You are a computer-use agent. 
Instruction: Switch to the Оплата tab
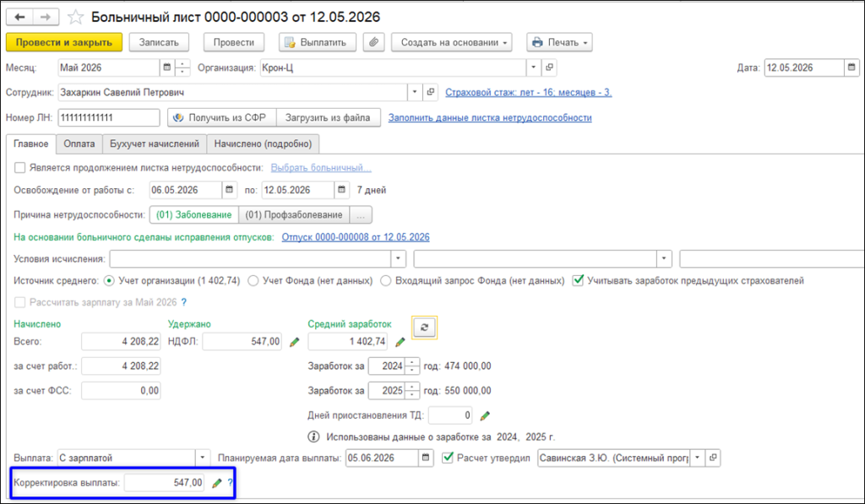79,144
